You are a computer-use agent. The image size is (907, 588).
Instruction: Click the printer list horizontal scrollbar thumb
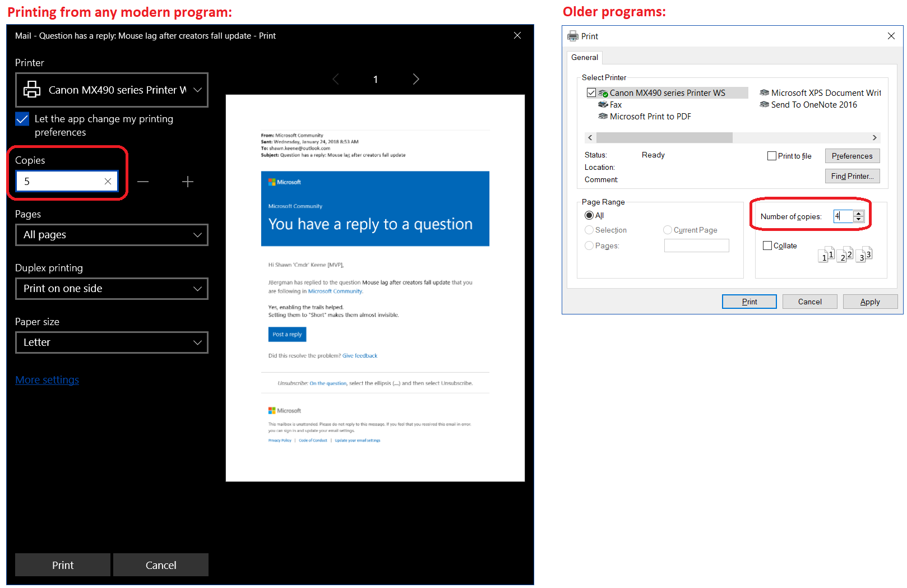click(x=664, y=138)
